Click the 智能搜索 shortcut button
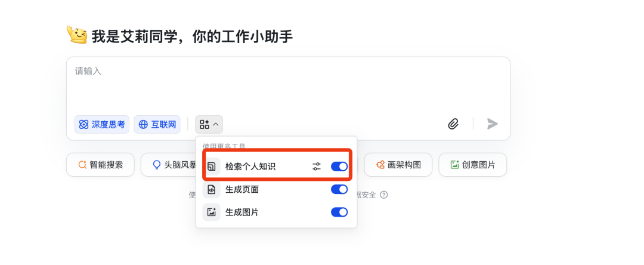 [100, 165]
